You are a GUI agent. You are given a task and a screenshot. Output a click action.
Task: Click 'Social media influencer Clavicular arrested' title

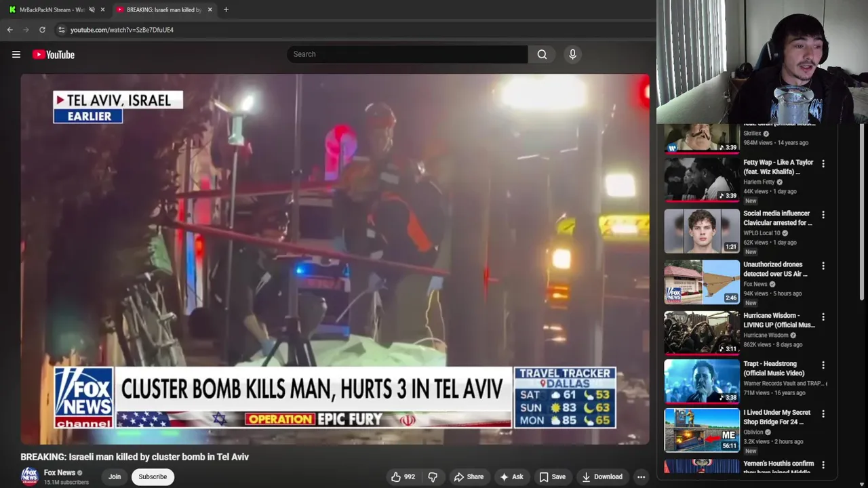[x=777, y=218]
